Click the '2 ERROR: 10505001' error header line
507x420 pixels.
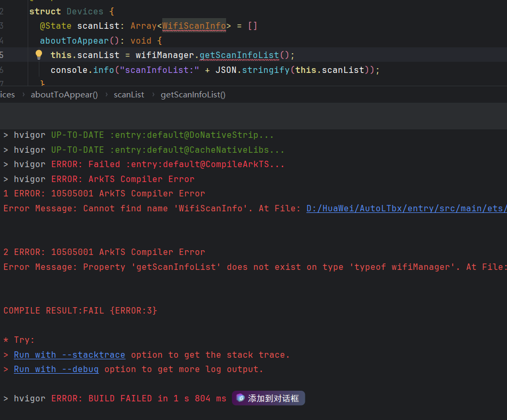[x=104, y=252]
